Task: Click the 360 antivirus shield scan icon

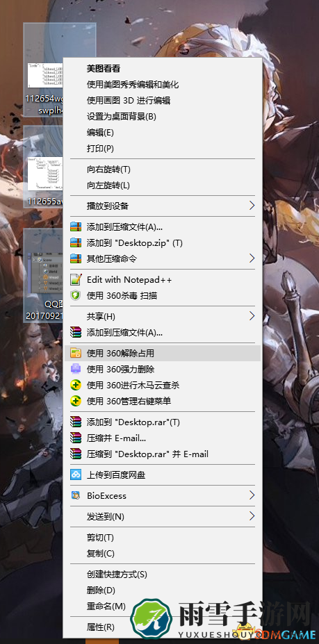Action: tap(76, 296)
